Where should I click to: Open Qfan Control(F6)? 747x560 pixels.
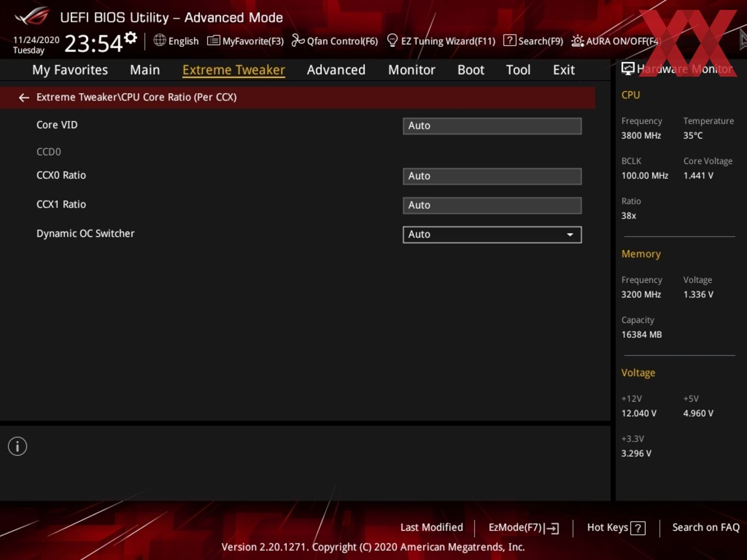[335, 41]
